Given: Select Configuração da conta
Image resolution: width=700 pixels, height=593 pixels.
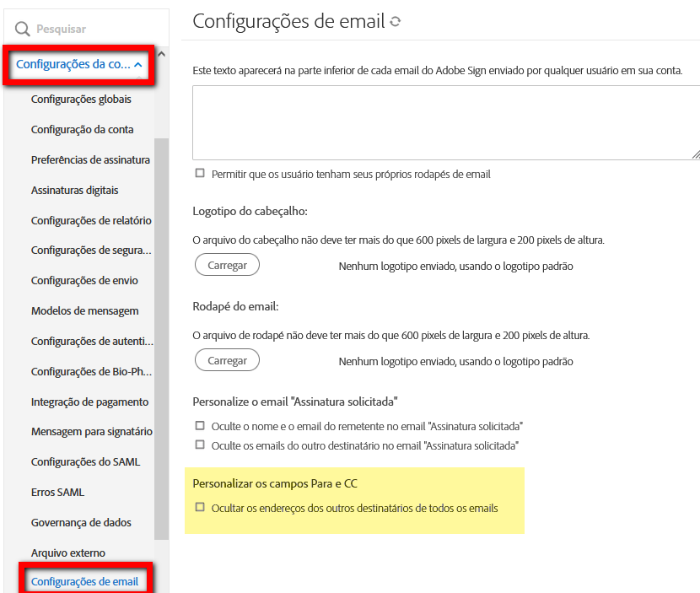Looking at the screenshot, I should click(79, 128).
